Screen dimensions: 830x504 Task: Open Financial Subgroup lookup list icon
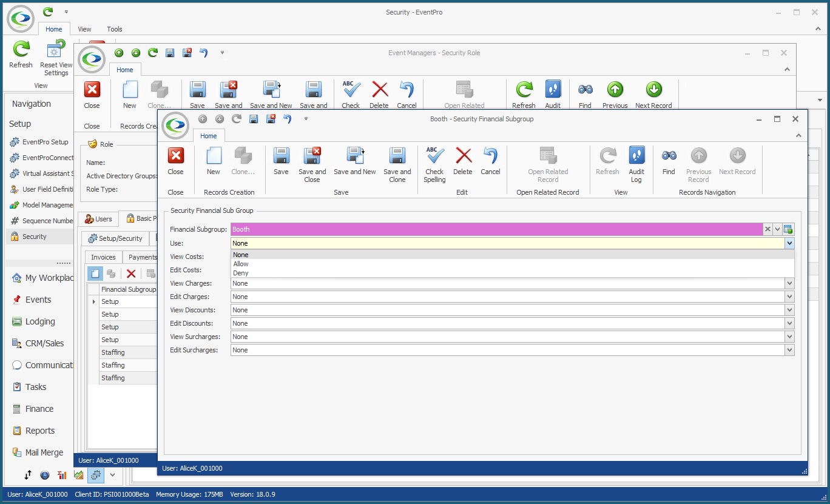click(x=788, y=229)
